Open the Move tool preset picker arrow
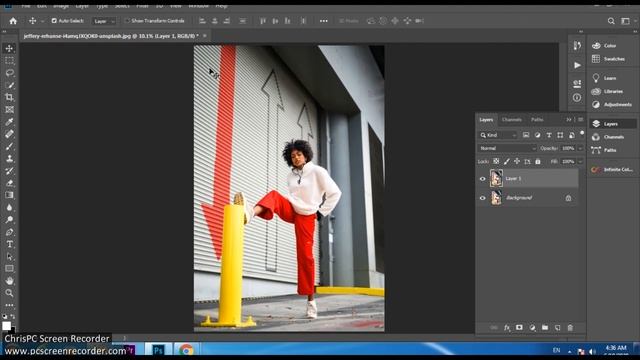640x360 pixels. point(42,21)
